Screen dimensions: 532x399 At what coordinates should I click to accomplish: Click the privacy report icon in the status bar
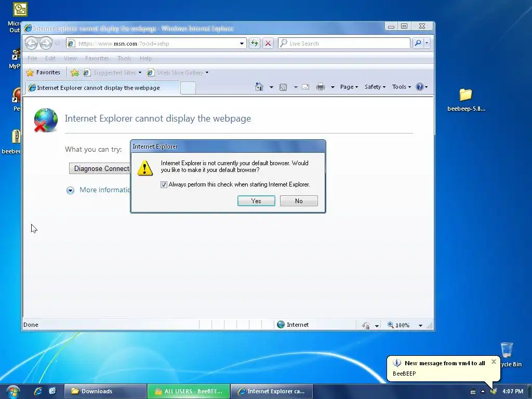coord(366,325)
